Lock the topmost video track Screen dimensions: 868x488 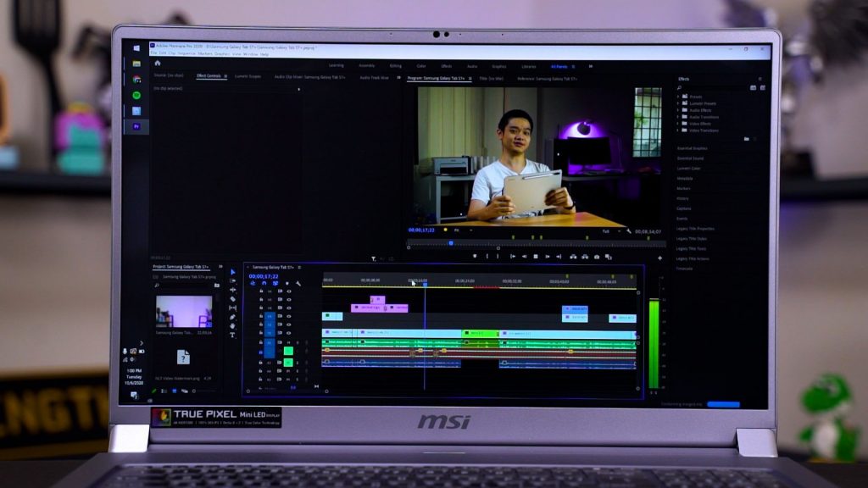point(261,291)
